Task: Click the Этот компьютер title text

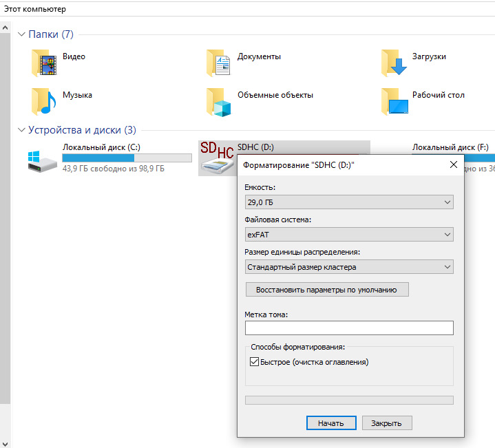Action: [34, 9]
